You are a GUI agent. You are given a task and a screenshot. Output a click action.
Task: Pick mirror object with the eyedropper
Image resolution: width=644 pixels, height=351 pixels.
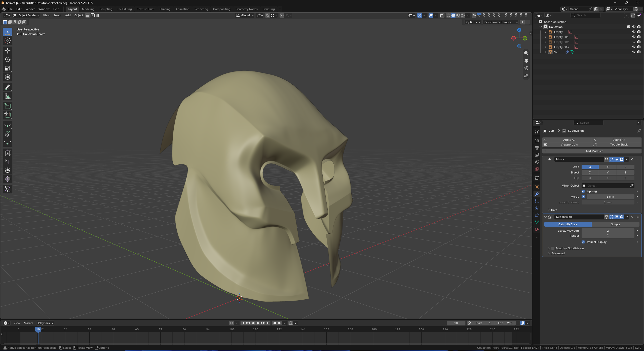point(631,186)
